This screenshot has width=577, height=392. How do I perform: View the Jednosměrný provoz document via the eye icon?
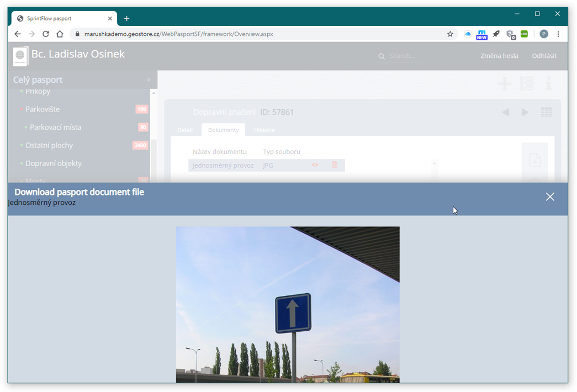[x=315, y=165]
